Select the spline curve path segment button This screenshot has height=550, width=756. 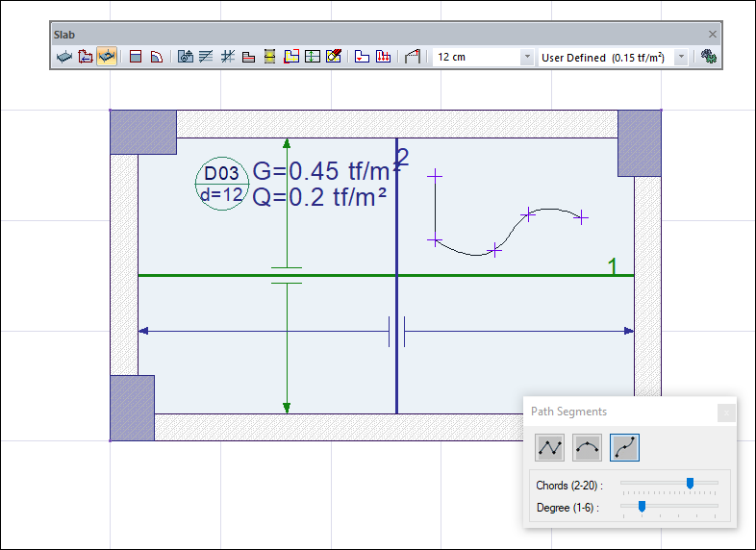pos(624,446)
